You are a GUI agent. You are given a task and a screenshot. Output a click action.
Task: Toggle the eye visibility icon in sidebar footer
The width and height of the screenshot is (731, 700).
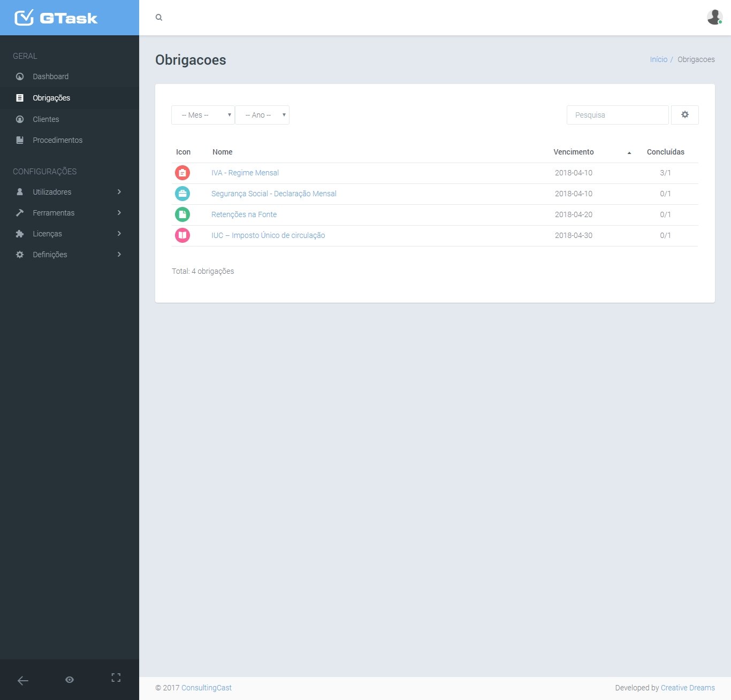pyautogui.click(x=70, y=680)
